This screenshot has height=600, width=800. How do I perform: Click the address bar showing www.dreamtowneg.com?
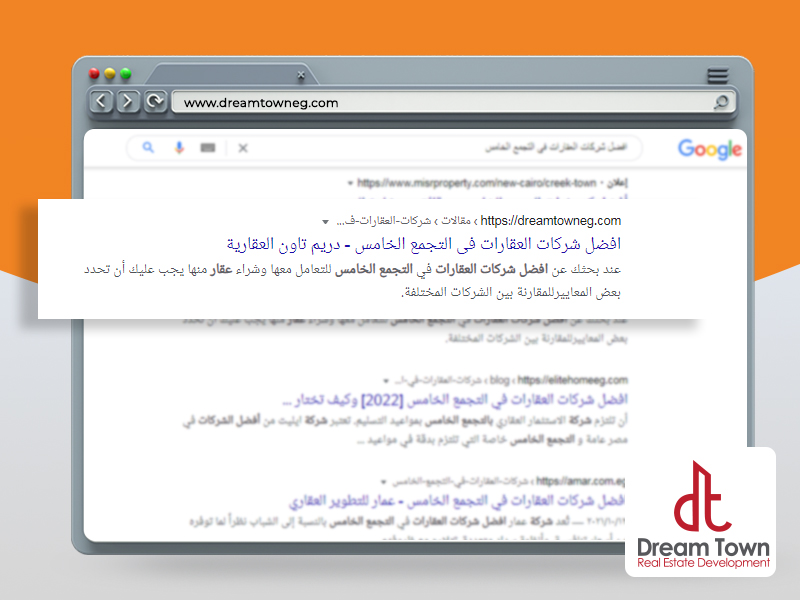(454, 103)
